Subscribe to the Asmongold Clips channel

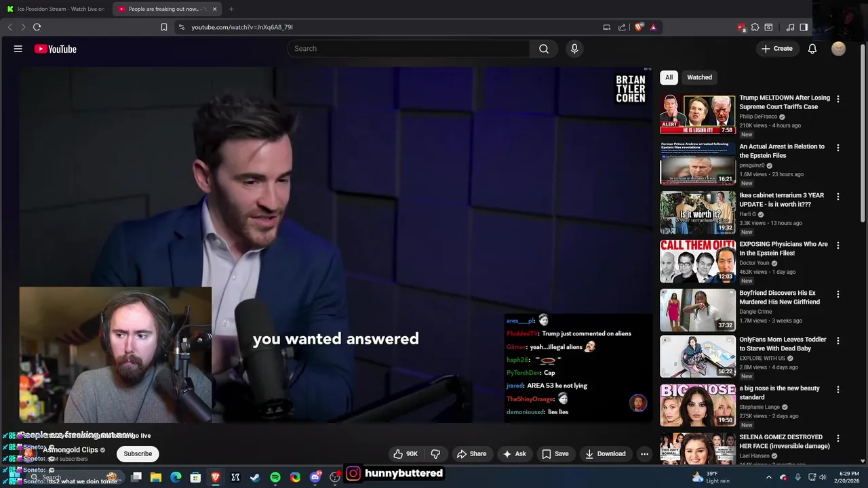coord(138,454)
